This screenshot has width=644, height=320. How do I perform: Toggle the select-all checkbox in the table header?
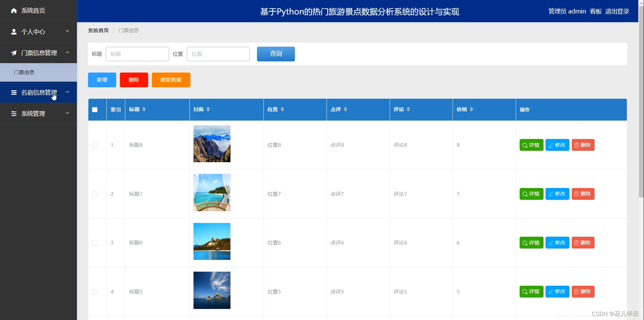tap(95, 109)
